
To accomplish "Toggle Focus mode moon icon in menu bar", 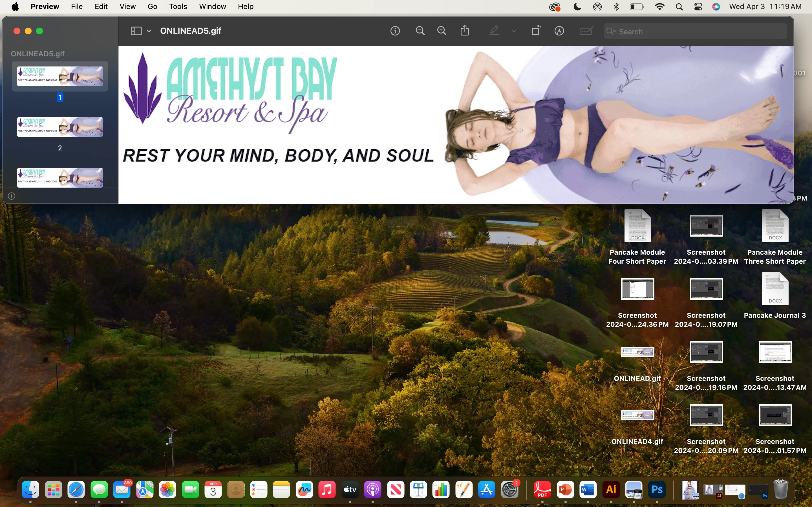I will [577, 7].
